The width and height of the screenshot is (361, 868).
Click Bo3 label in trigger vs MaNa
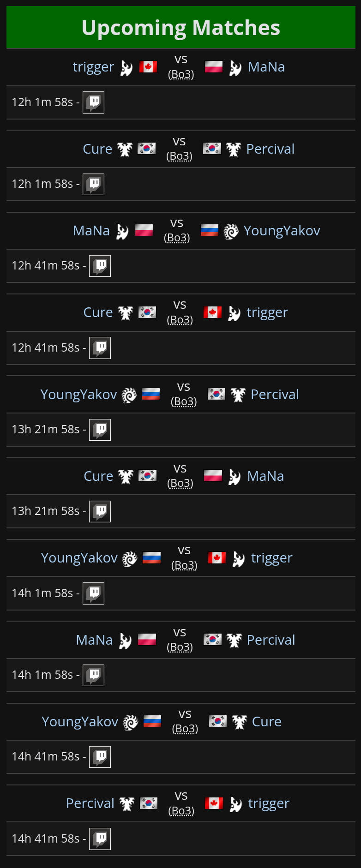coord(181,74)
